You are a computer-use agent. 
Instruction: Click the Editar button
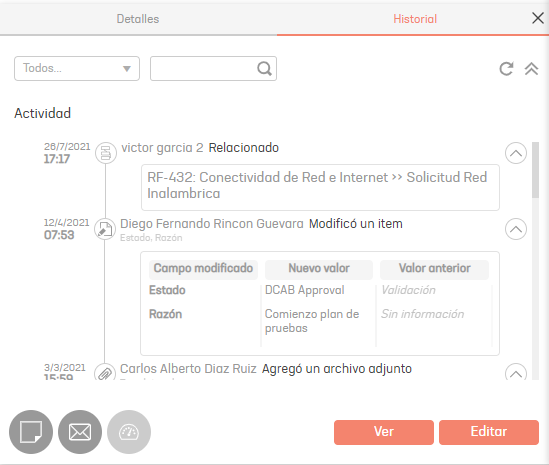[489, 432]
